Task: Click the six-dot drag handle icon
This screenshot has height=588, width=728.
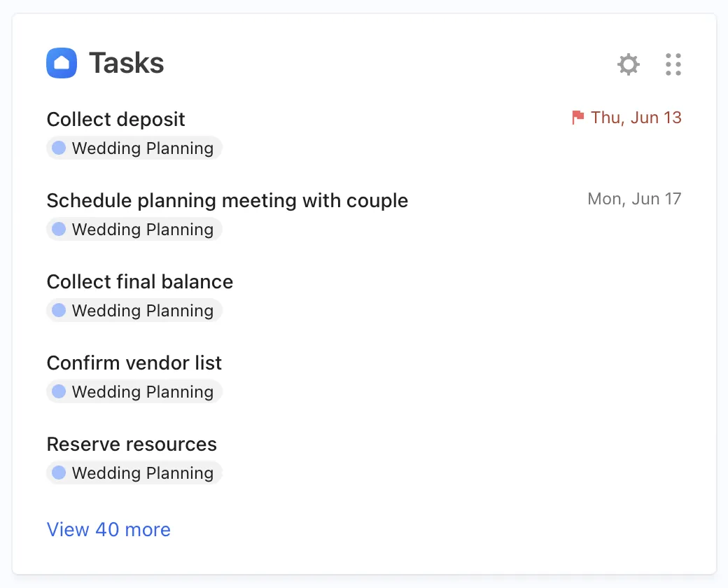Action: coord(673,64)
